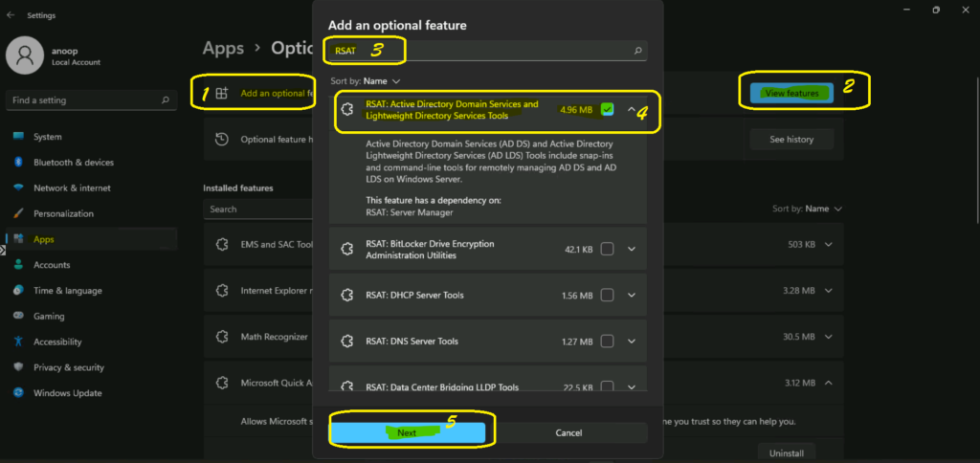Expand the 503 KB installed feature row
This screenshot has height=463, width=980.
pyautogui.click(x=829, y=244)
